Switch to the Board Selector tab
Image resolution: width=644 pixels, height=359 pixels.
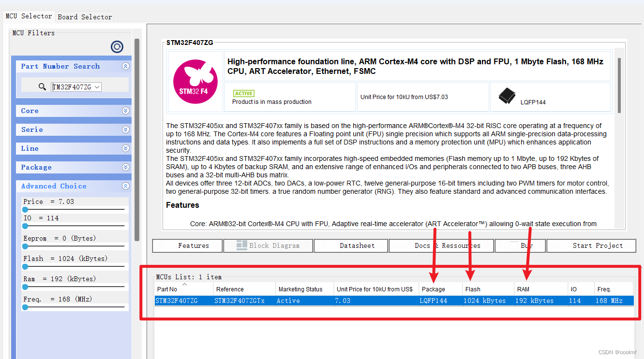pos(85,16)
